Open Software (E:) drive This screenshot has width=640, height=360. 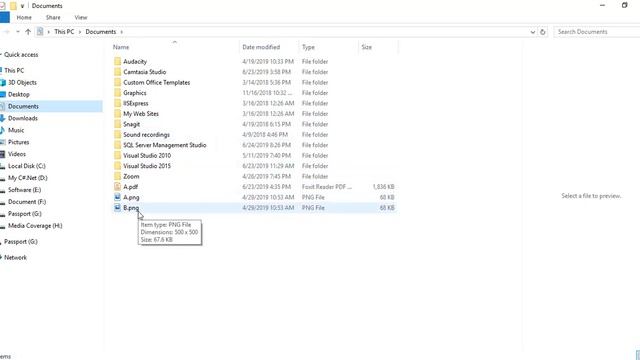[x=24, y=190]
